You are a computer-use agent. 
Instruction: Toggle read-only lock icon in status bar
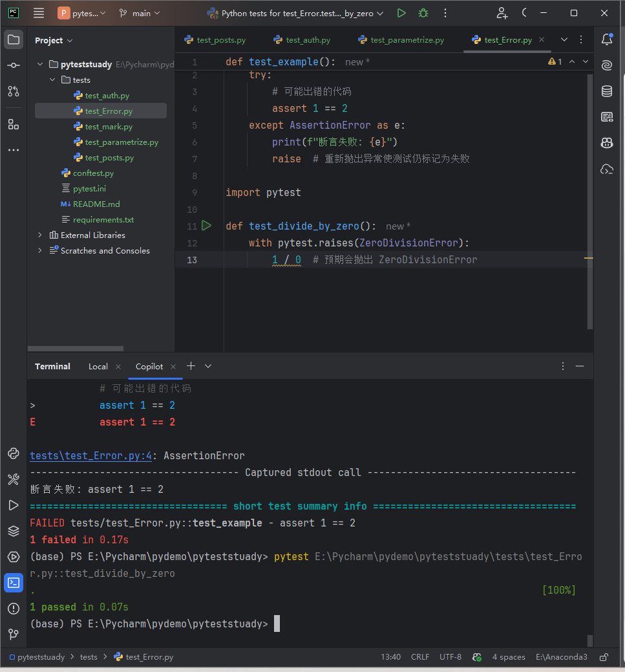pos(604,657)
